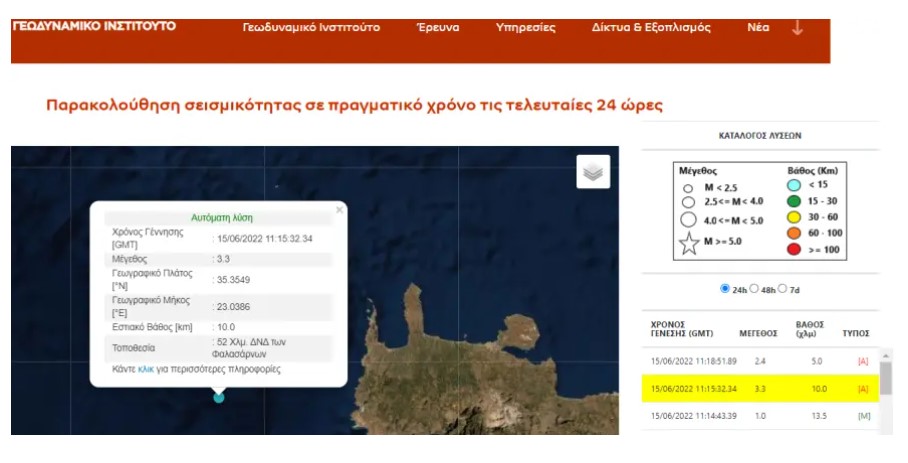Close the Αυτόματη λύση popup
Image resolution: width=908 pixels, height=463 pixels.
pyautogui.click(x=339, y=210)
